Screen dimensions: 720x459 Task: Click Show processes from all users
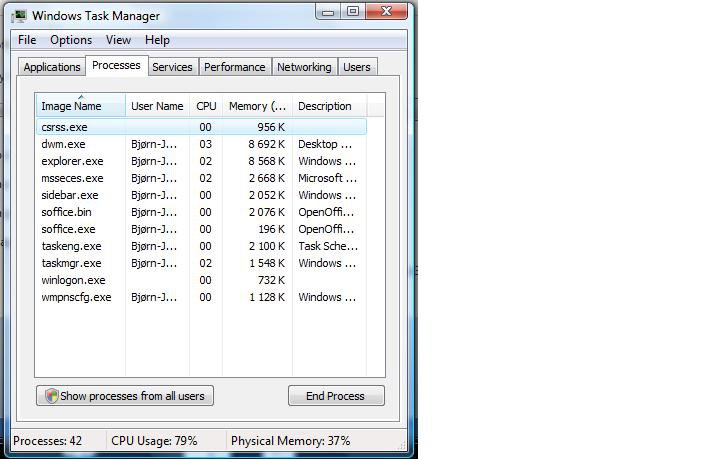pos(125,396)
